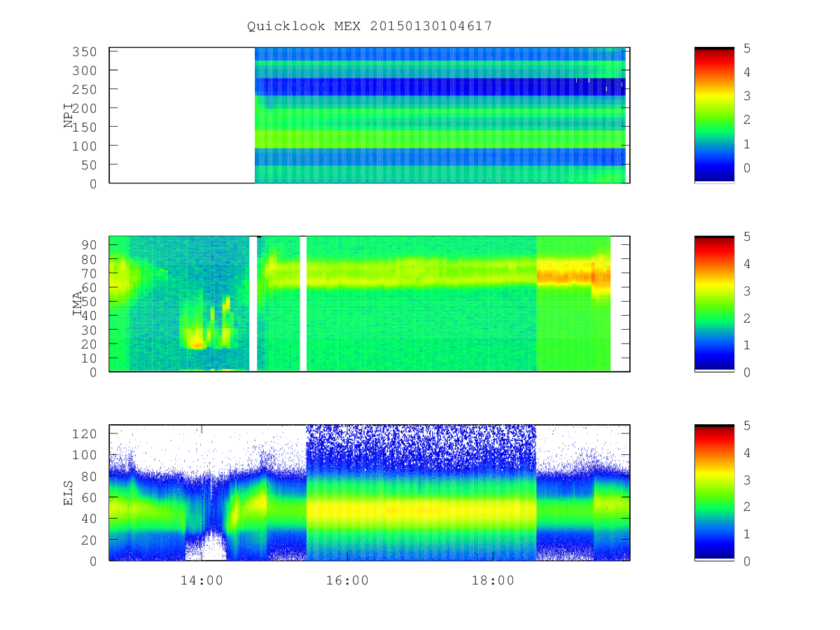Click the ELS panel colorbar
Image resolution: width=840 pixels, height=630 pixels.
click(x=714, y=493)
